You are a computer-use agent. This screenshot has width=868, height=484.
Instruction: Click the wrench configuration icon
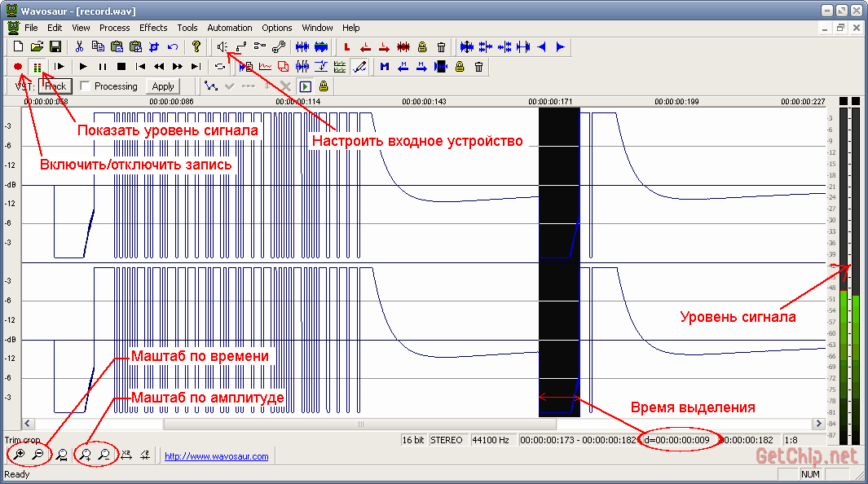[x=279, y=47]
